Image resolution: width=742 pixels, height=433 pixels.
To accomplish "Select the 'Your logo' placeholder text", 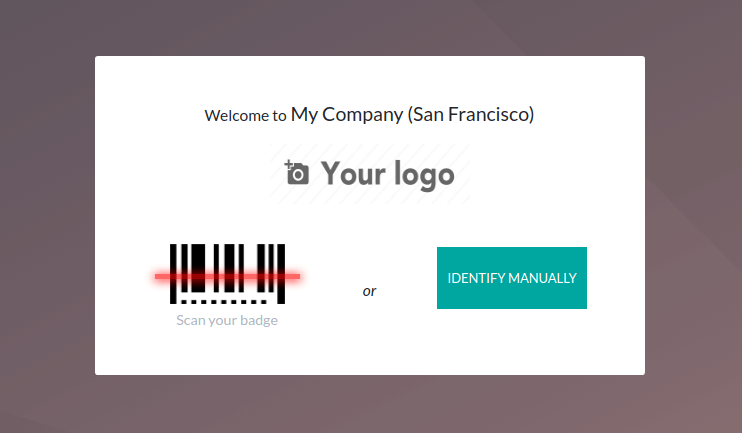I will point(388,175).
